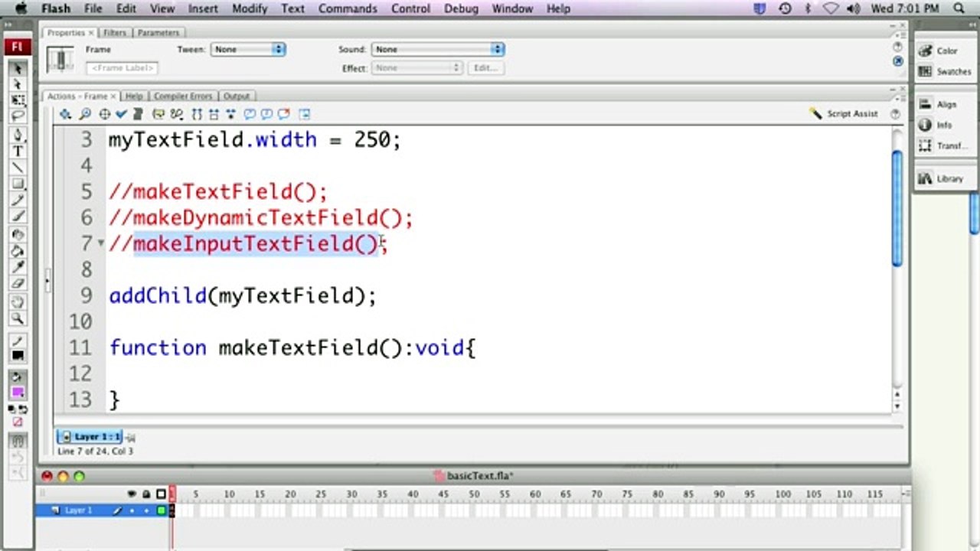Click the Collapse between braces icon
This screenshot has height=551, width=980.
(197, 114)
